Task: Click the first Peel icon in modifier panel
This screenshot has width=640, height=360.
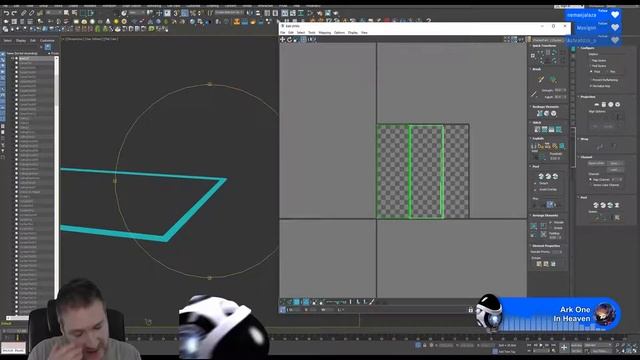Action: click(x=596, y=205)
